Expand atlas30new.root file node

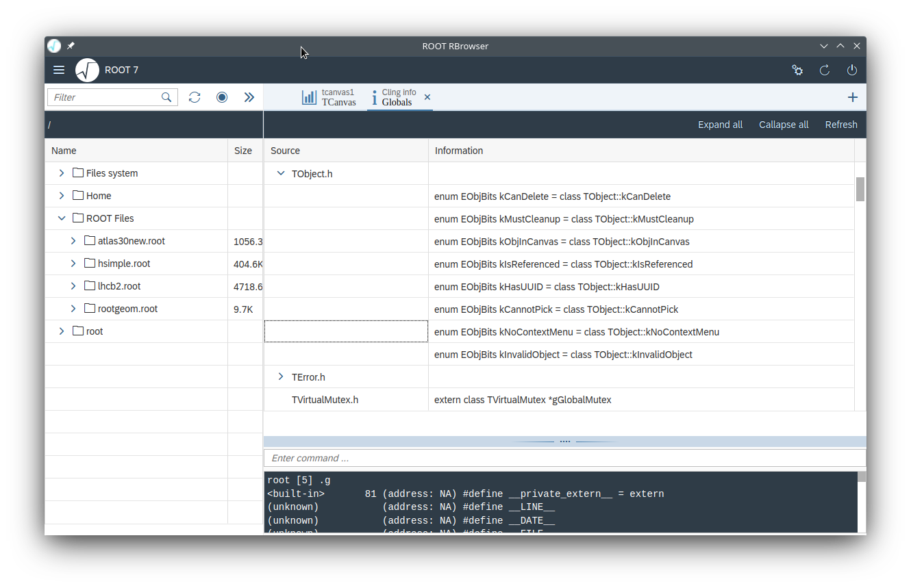point(73,241)
